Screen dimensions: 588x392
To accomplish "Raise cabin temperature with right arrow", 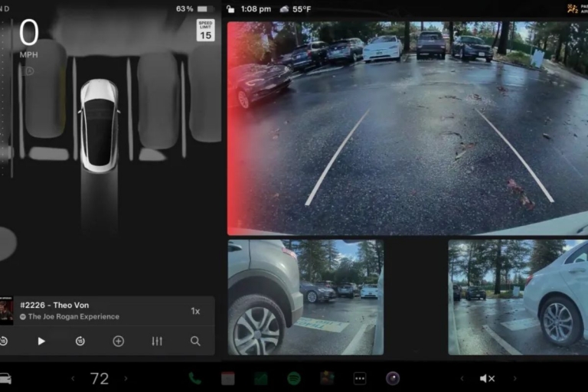I will coord(126,378).
